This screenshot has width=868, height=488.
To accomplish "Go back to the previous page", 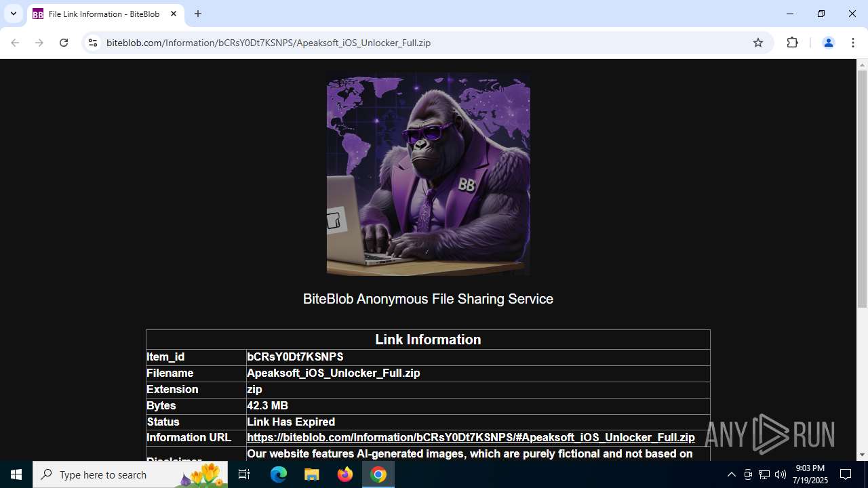I will (x=15, y=43).
